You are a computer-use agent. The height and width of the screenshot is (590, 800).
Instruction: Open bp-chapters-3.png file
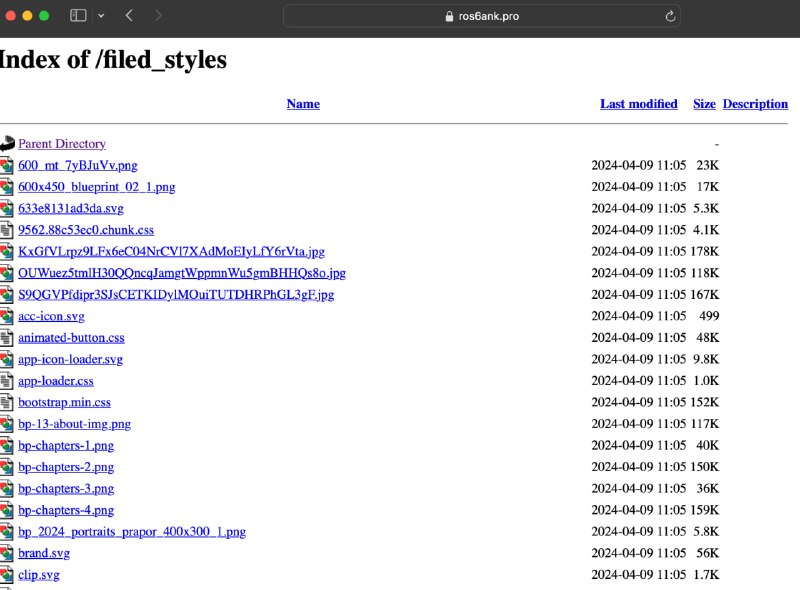click(66, 488)
